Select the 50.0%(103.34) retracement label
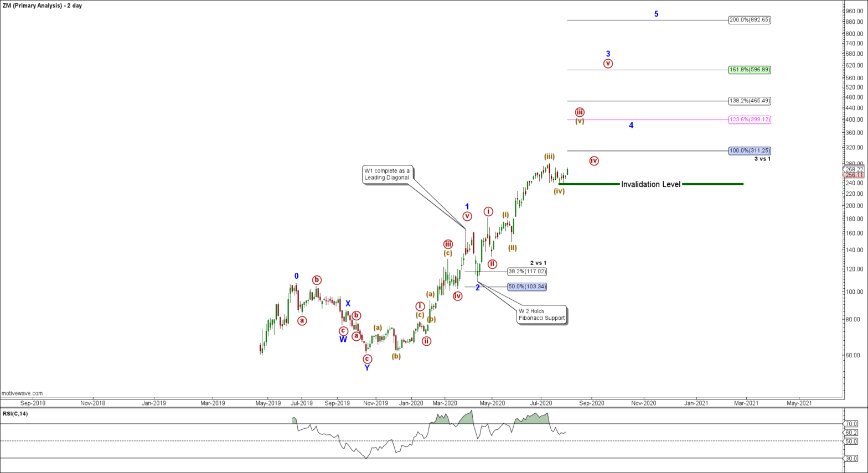This screenshot has height=473, width=868. 527,287
